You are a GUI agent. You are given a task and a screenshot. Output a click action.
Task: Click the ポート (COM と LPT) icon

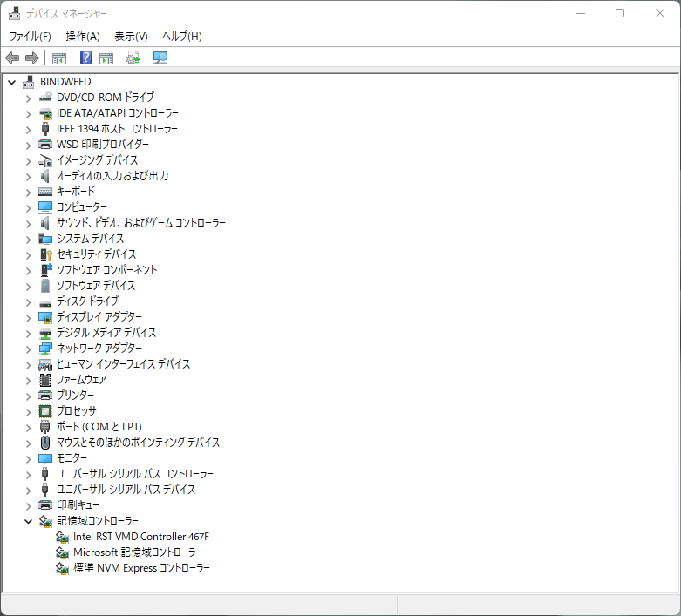tap(45, 427)
